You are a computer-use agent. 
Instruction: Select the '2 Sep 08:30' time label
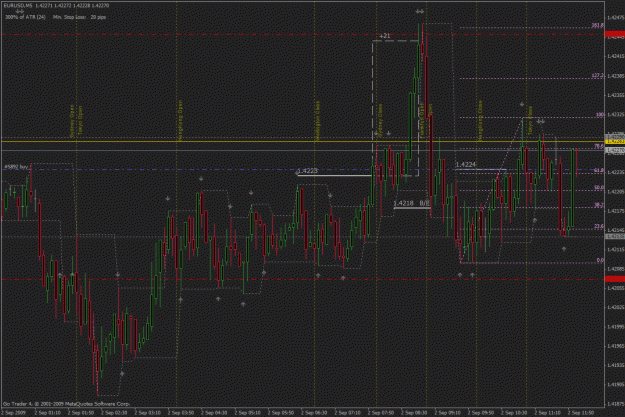click(x=414, y=413)
